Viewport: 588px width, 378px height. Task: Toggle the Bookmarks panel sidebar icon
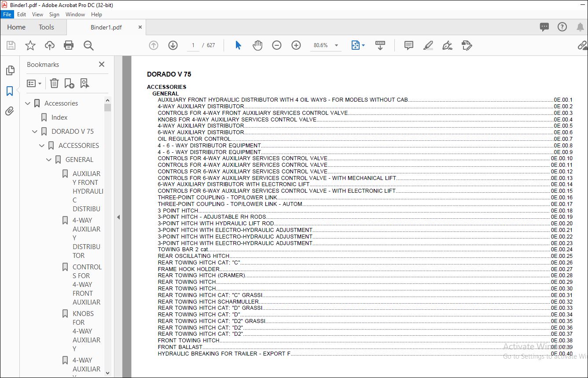tap(10, 91)
